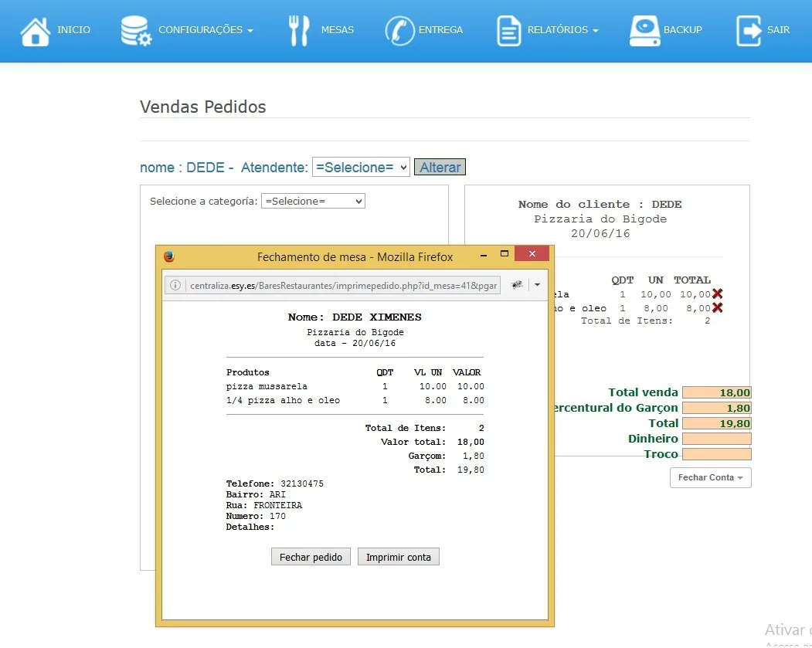Click SAIR to log out
The image size is (812, 648).
pyautogui.click(x=778, y=30)
